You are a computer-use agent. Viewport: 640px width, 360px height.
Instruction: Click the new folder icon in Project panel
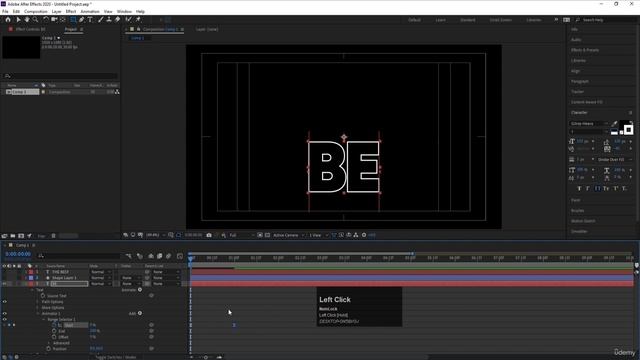[13, 236]
